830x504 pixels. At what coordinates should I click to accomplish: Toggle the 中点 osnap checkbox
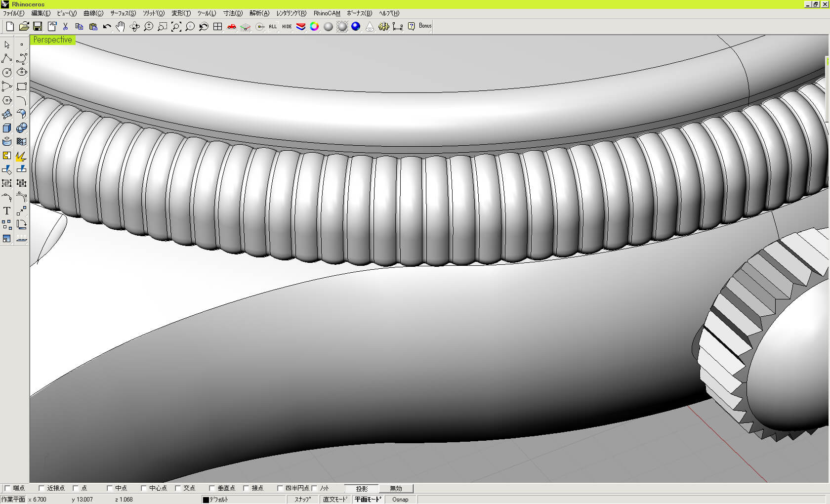point(110,488)
